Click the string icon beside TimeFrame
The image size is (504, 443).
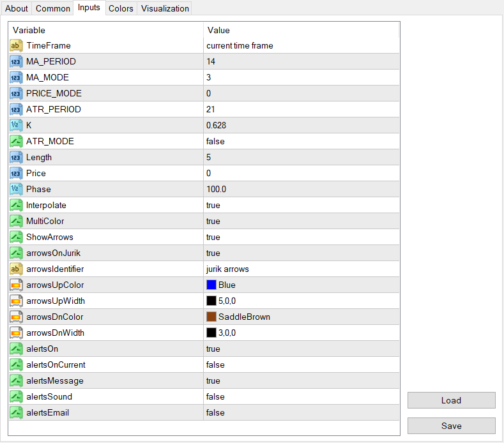[x=17, y=46]
